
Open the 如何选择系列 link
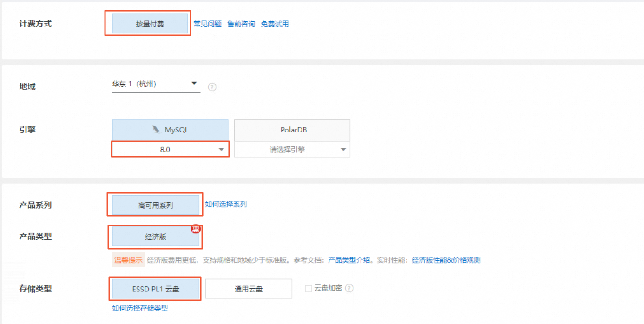click(226, 204)
